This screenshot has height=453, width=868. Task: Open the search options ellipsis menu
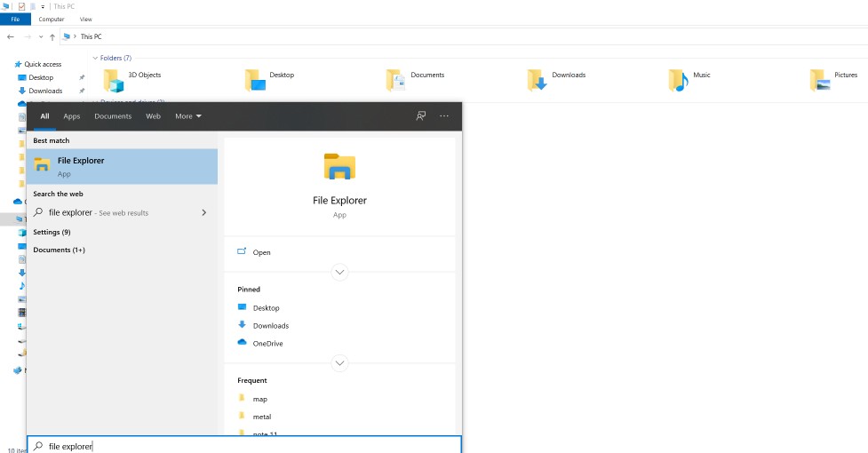click(444, 116)
